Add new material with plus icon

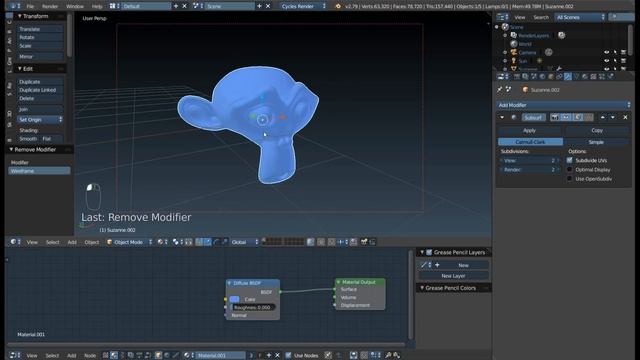pos(269,355)
